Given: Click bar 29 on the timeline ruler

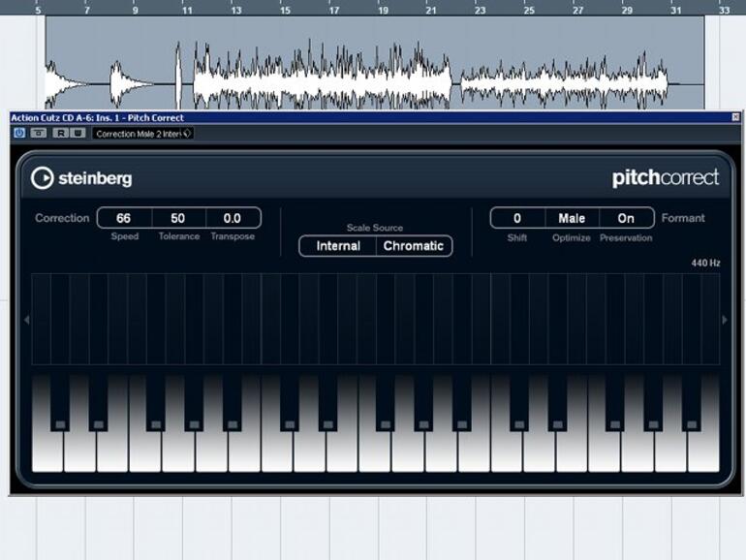Looking at the screenshot, I should coord(627,10).
